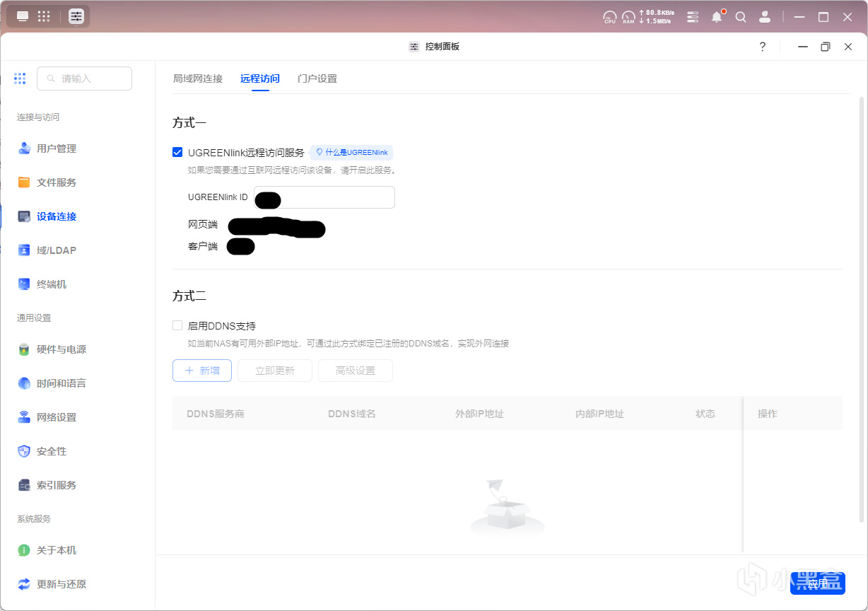Click 内部IP地址 column header

click(600, 414)
